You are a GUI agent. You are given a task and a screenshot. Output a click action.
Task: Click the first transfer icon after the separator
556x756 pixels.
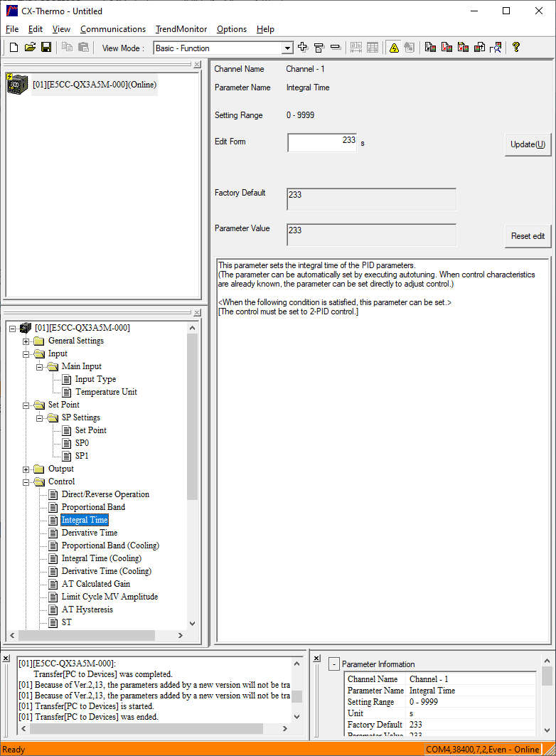click(430, 47)
